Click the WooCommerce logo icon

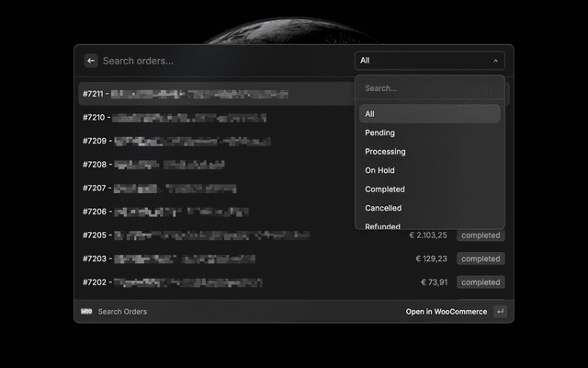86,312
